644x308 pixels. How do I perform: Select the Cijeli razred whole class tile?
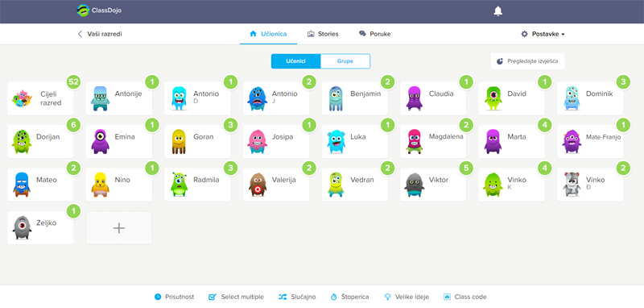click(40, 98)
